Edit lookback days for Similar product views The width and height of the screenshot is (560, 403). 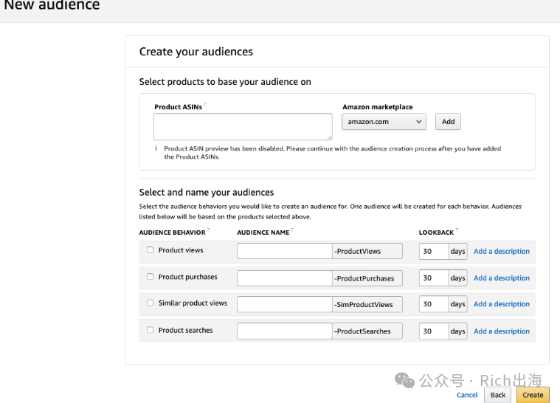point(434,304)
